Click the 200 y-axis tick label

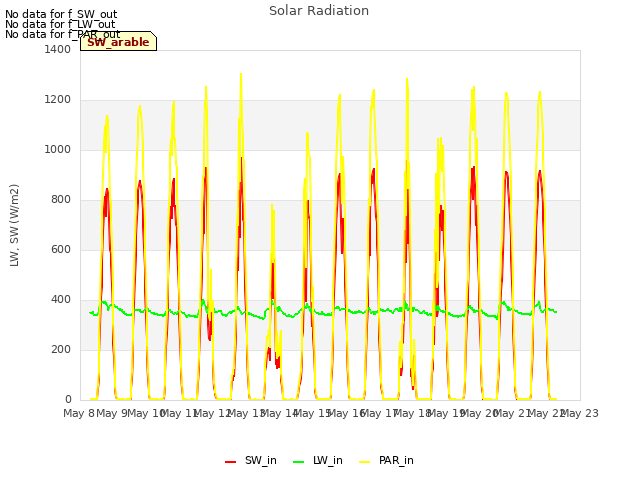click(x=61, y=349)
